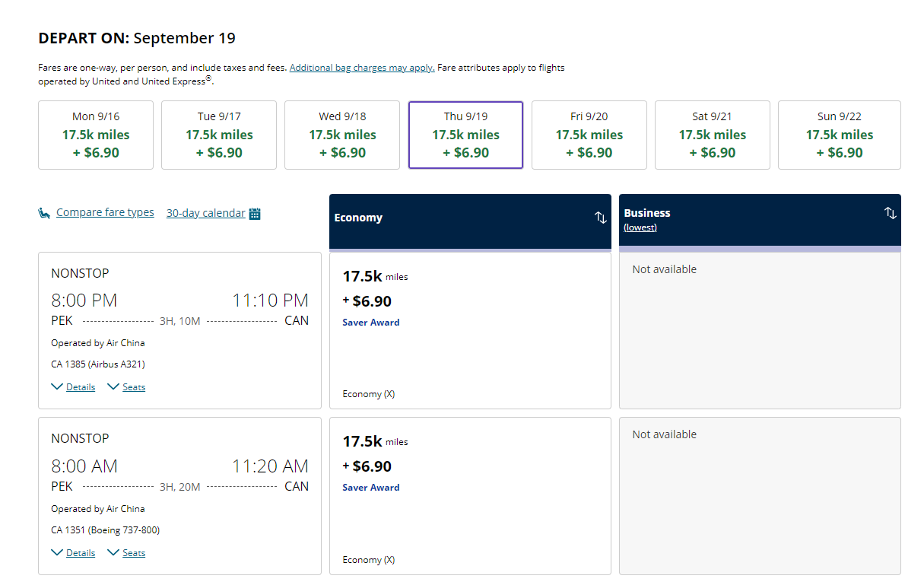Expand Seats chevron for flight CA 1385
Image resolution: width=924 pixels, height=582 pixels.
[113, 386]
